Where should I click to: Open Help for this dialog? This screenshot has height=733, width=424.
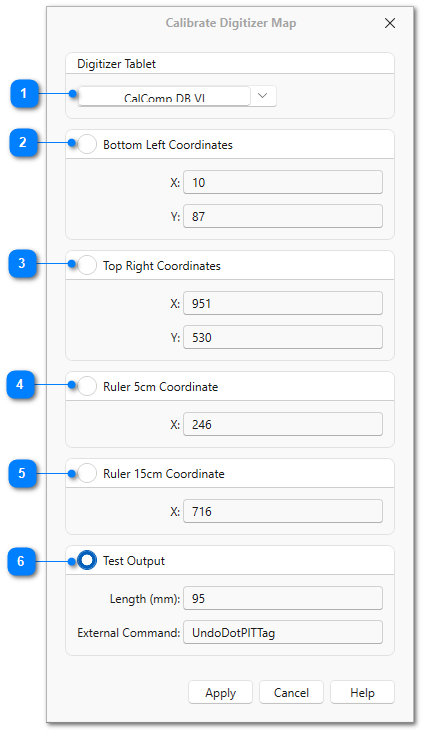(362, 692)
